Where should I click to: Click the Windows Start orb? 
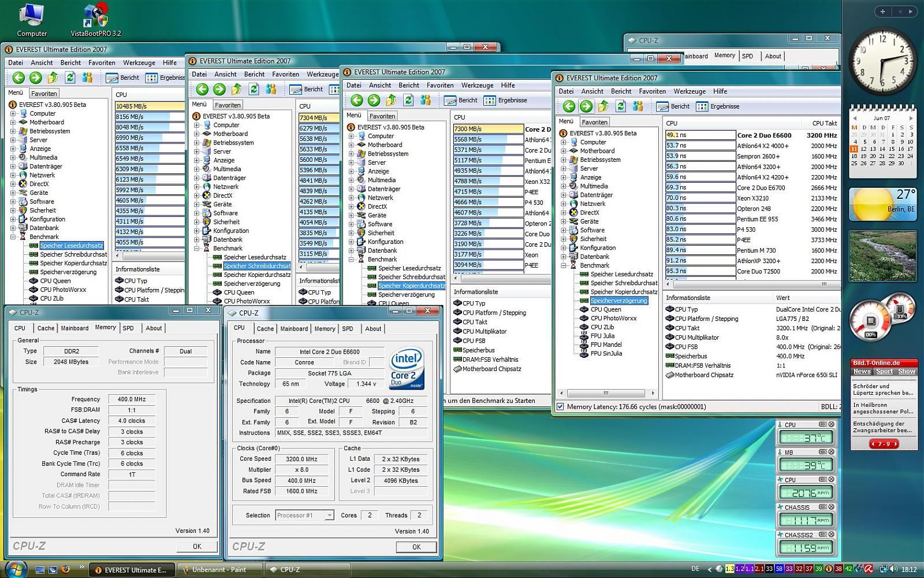pyautogui.click(x=16, y=569)
